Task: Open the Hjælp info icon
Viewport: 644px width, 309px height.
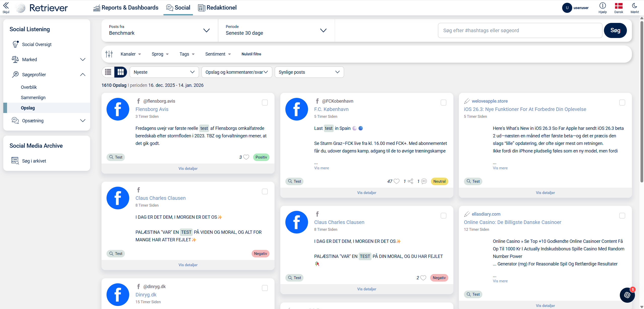Action: 602,6
